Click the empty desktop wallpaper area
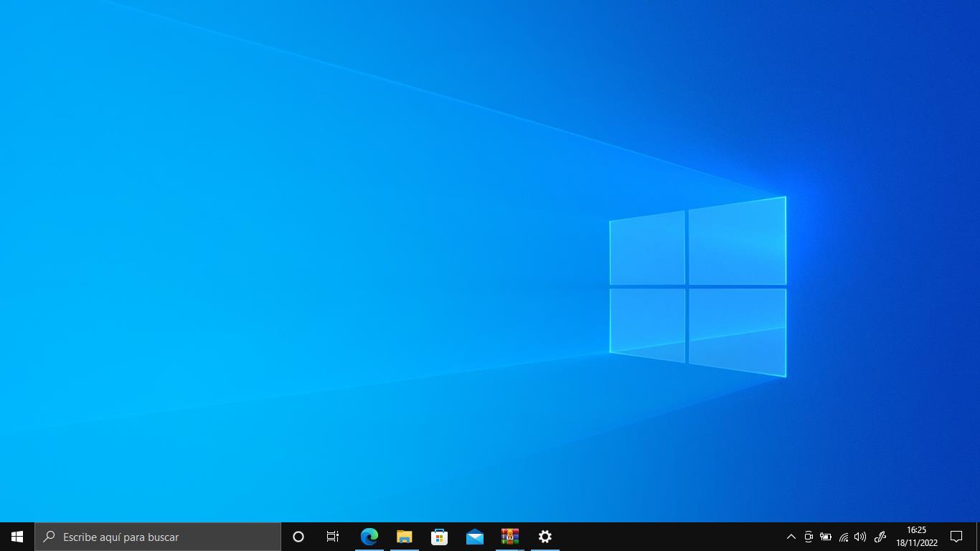The image size is (980, 551). (x=287, y=215)
